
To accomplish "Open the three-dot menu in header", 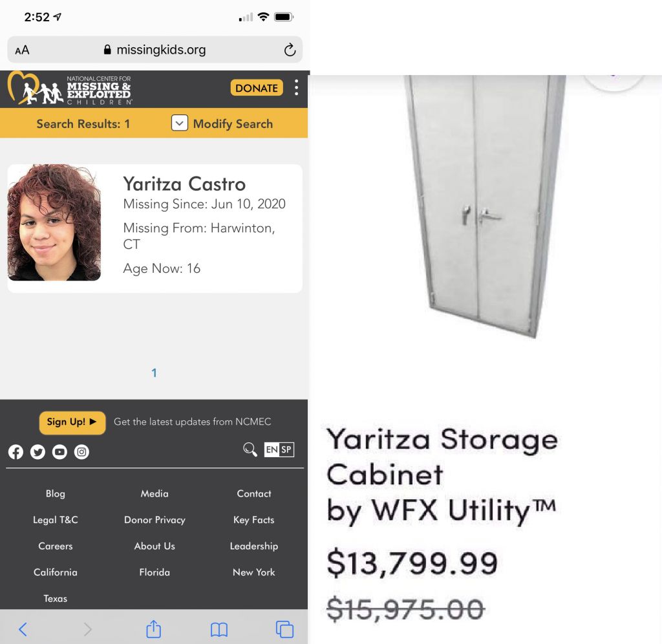I will coord(296,88).
